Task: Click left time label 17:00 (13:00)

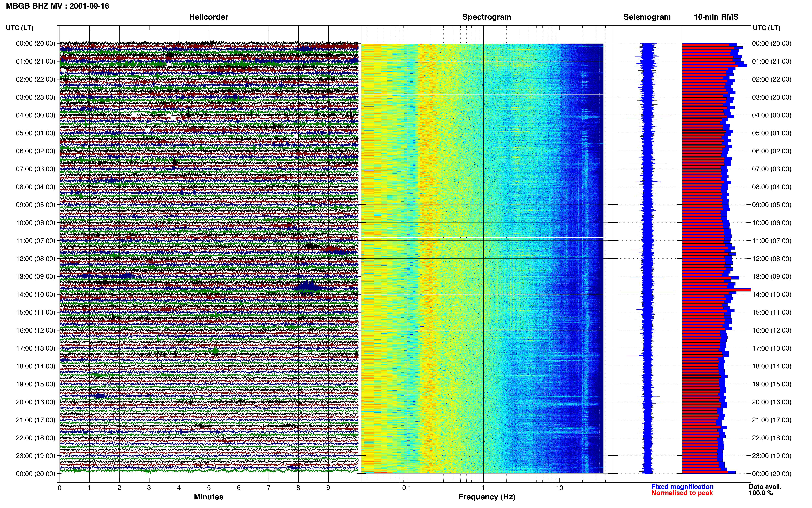Action: point(36,348)
